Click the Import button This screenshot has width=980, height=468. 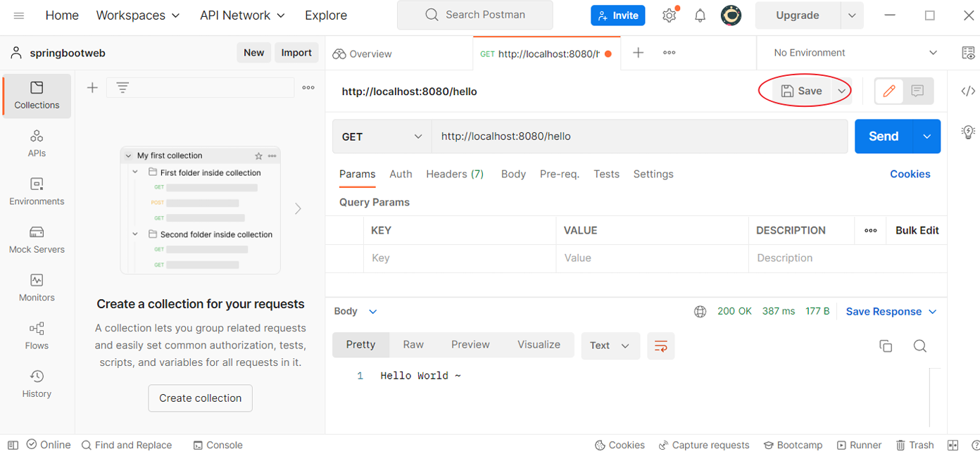pos(296,53)
